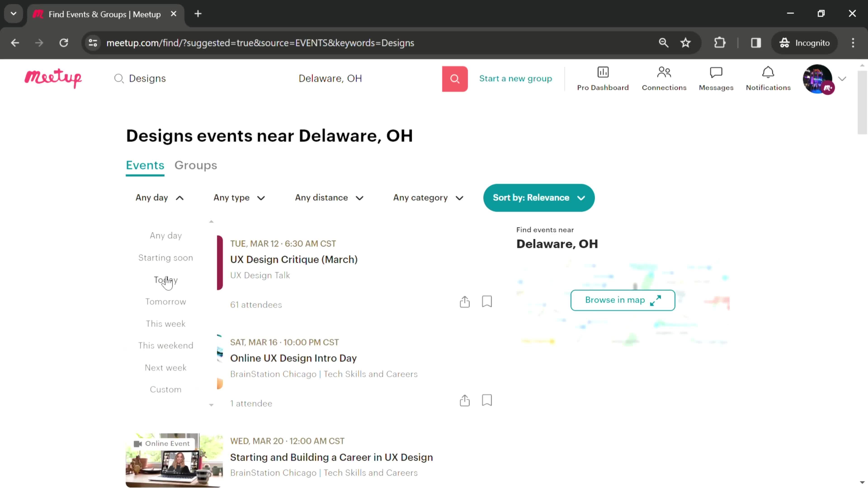868x488 pixels.
Task: Select This weekend option
Action: 165,345
